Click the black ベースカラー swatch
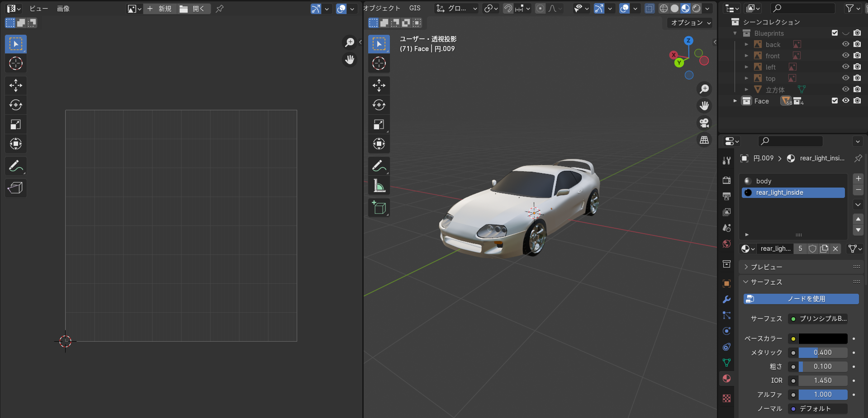This screenshot has height=418, width=868. pos(822,338)
